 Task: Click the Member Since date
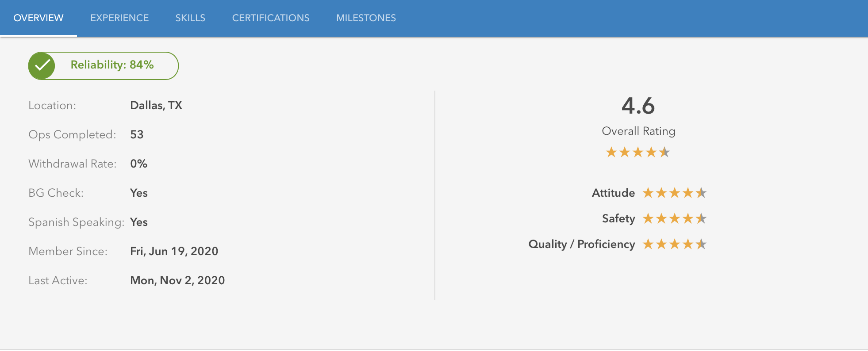[174, 252]
